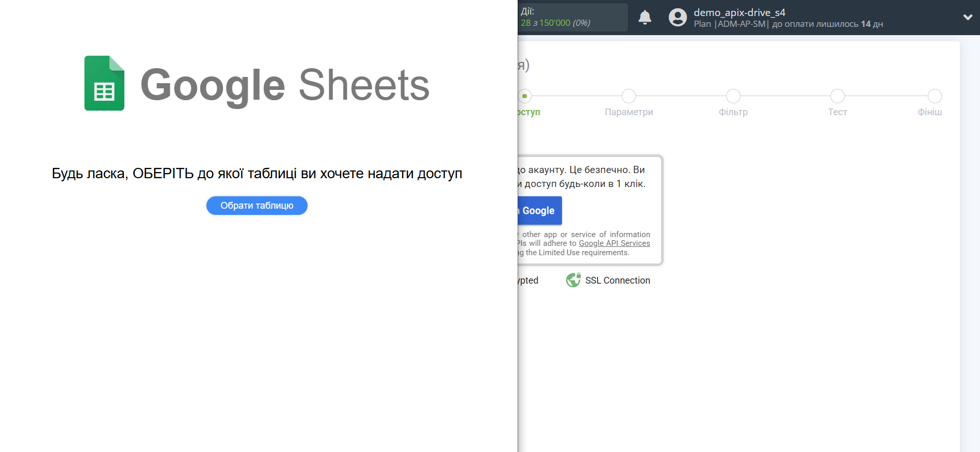
Task: Select the Фініш step circle
Action: point(935,96)
